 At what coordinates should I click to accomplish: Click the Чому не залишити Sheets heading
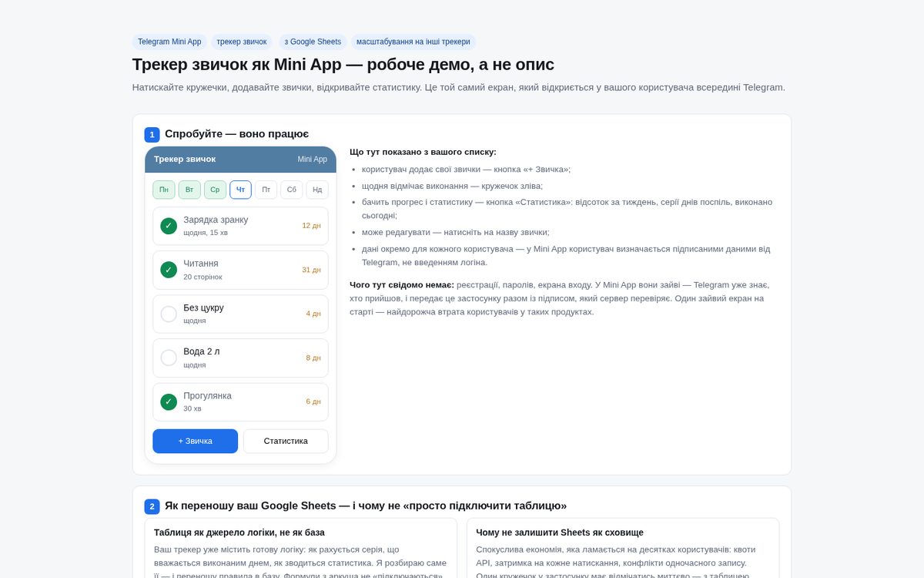[x=560, y=533]
